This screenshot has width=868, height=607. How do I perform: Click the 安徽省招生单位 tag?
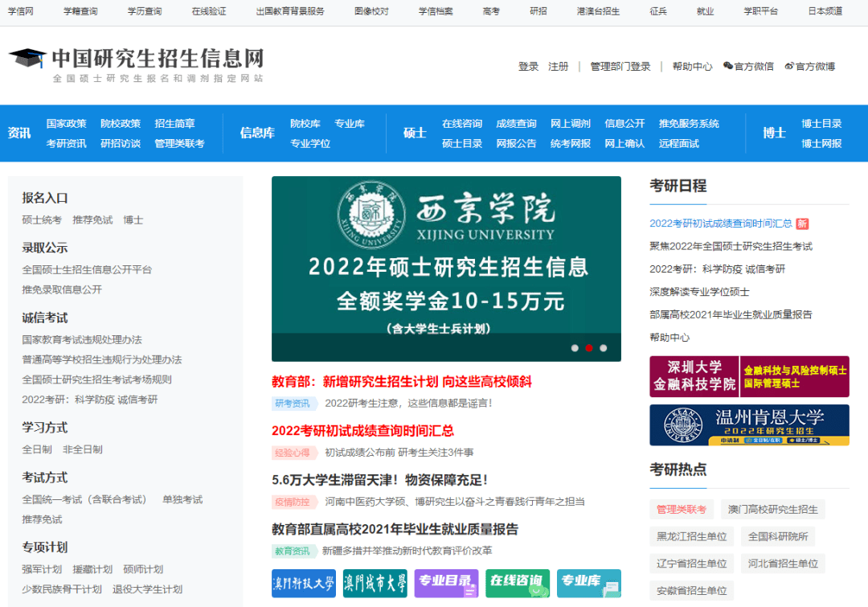tap(691, 591)
